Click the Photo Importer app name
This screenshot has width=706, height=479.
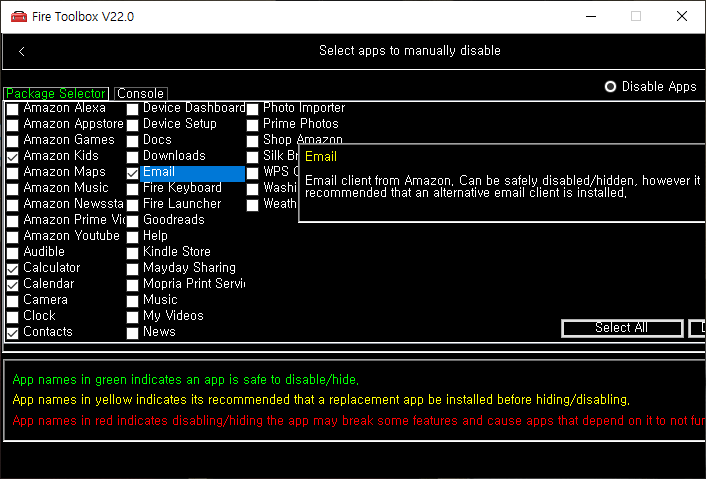point(304,108)
